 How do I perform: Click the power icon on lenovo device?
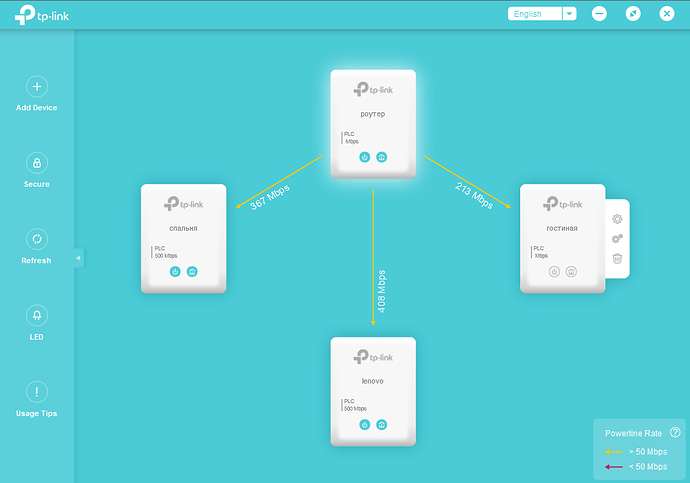[x=364, y=424]
